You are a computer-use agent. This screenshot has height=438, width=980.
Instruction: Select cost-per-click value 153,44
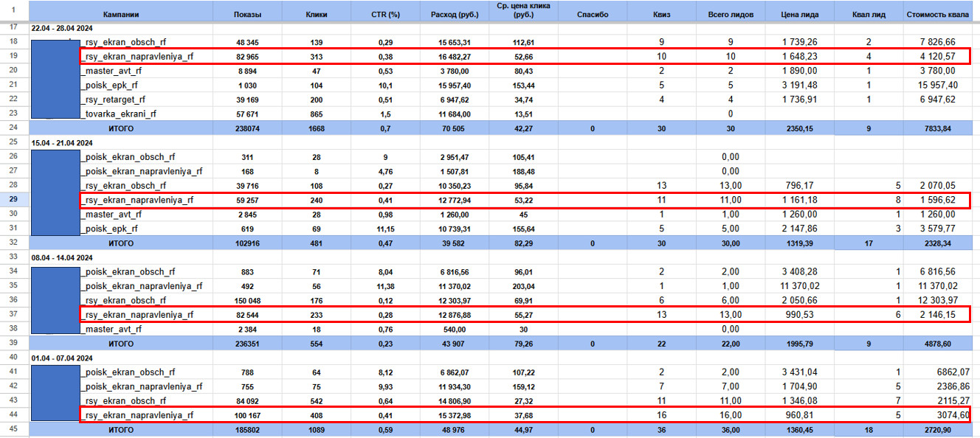(524, 85)
